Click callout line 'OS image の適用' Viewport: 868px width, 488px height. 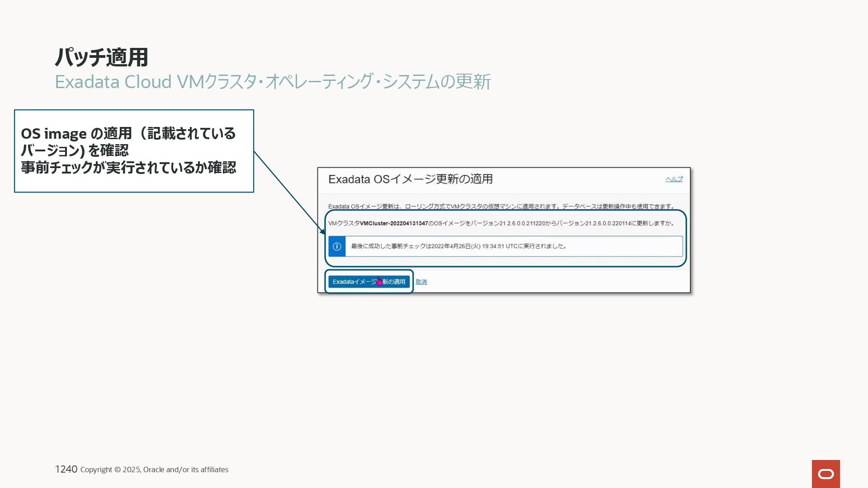76,134
